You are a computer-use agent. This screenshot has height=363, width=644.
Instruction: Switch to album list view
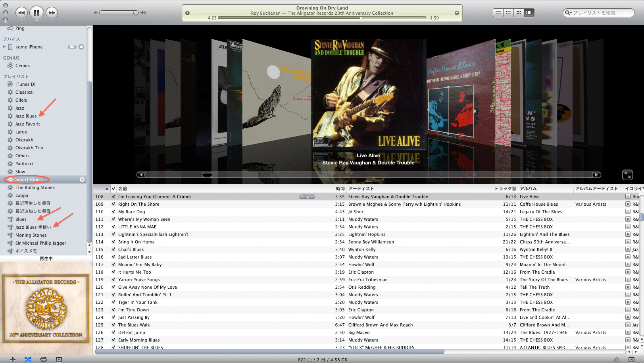pos(508,13)
